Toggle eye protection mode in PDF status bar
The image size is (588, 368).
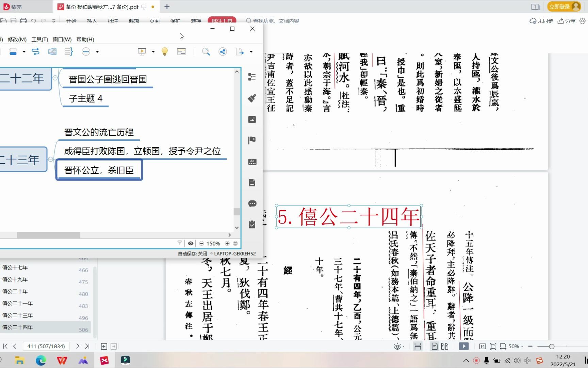pos(397,347)
